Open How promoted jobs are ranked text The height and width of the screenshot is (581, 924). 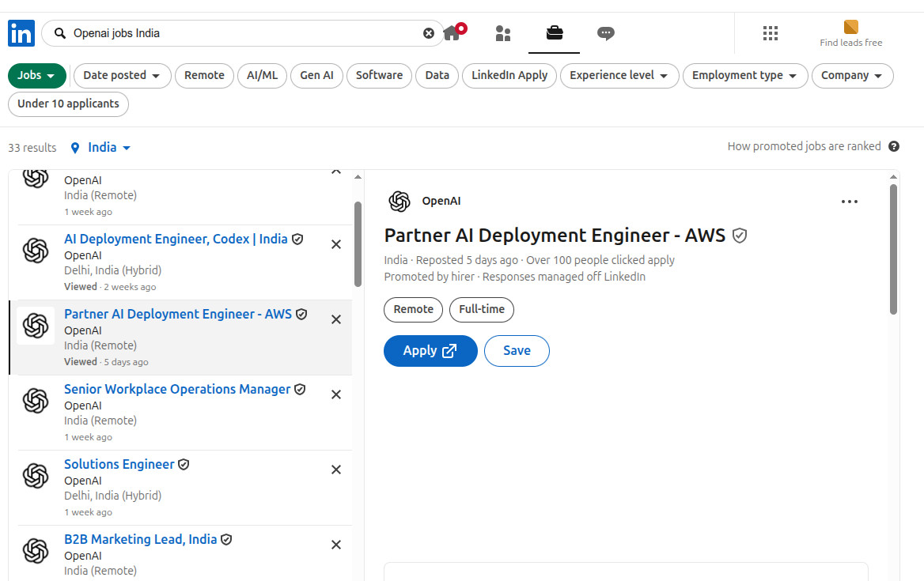(x=804, y=146)
